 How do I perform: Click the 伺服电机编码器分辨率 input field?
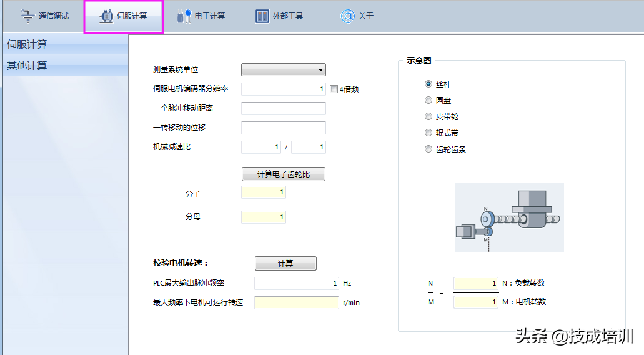click(x=283, y=89)
